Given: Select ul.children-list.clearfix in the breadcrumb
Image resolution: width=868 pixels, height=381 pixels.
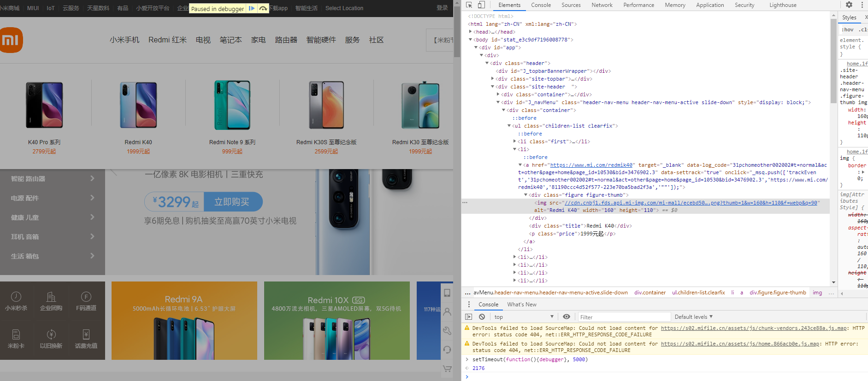Looking at the screenshot, I should [x=698, y=293].
